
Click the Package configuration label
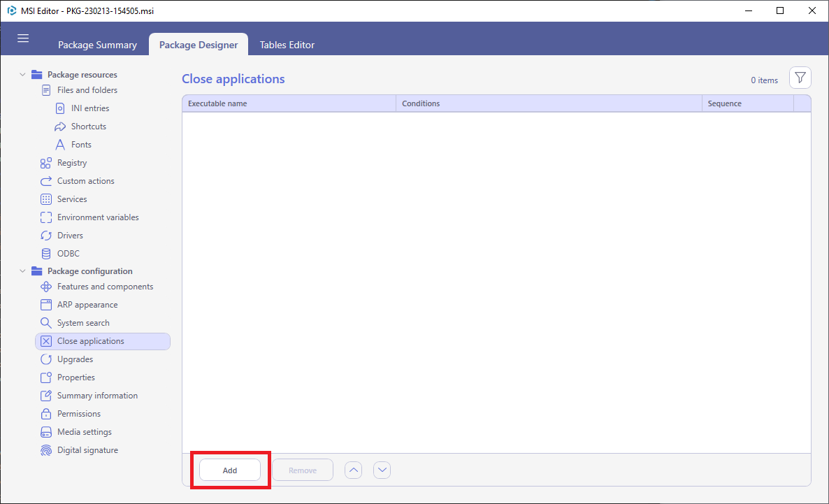pos(90,271)
